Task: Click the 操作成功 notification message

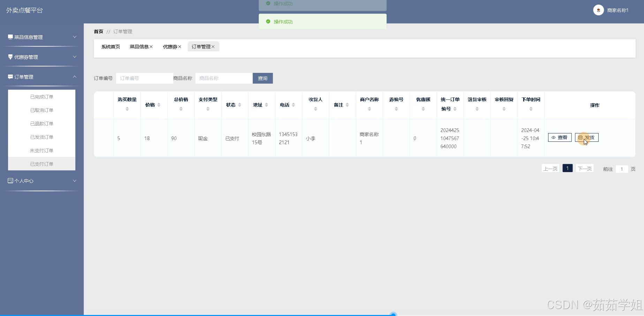Action: 323,22
